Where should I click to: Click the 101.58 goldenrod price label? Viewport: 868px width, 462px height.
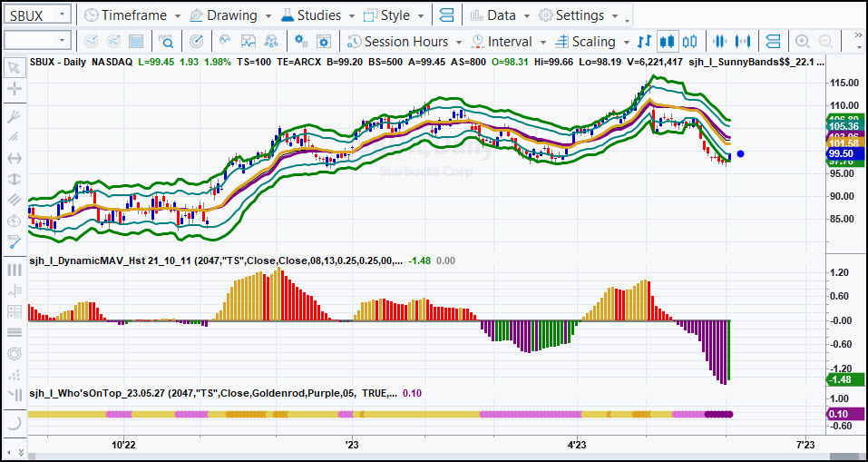pos(845,144)
